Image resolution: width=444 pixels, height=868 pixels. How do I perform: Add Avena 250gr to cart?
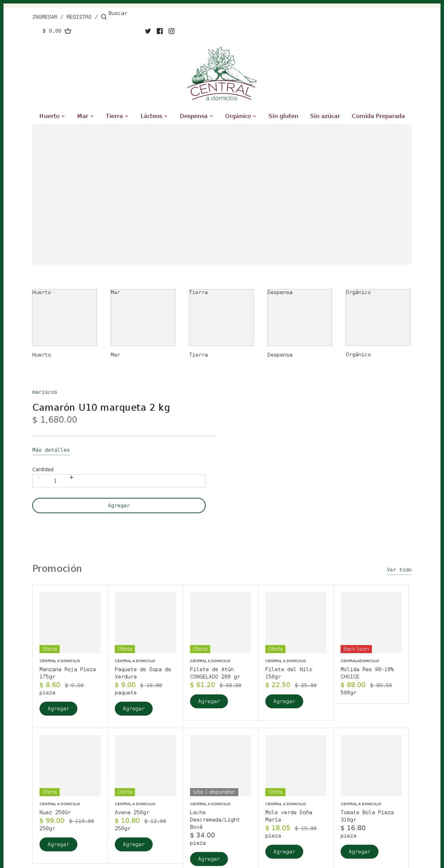point(134,844)
